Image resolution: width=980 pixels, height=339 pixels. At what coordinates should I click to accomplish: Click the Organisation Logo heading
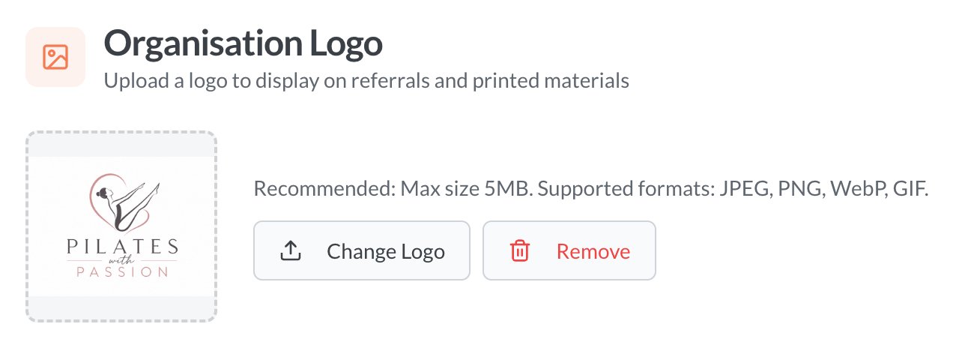pyautogui.click(x=244, y=44)
